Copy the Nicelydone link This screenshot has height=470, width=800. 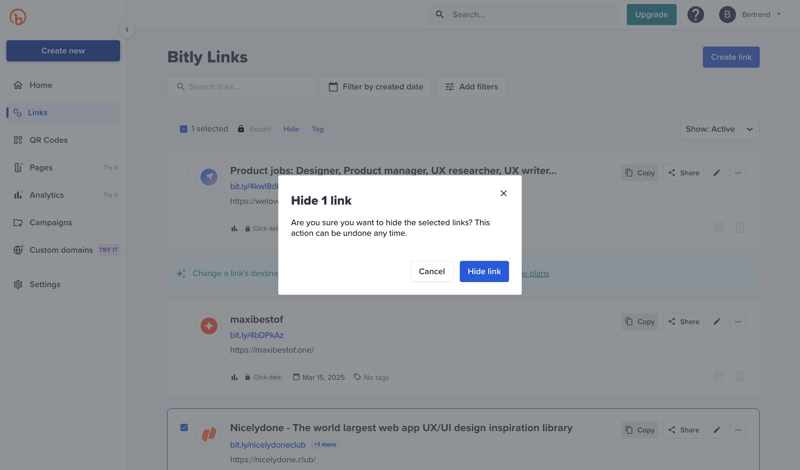(640, 430)
